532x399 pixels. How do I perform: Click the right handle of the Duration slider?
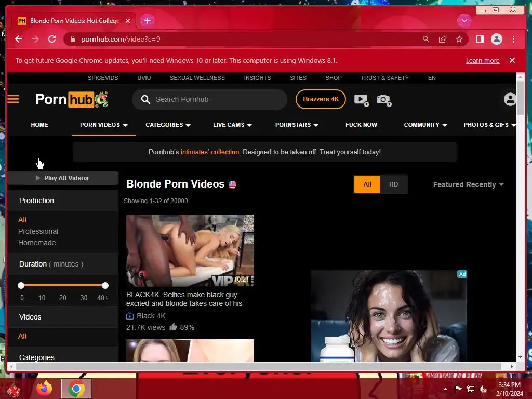105,286
